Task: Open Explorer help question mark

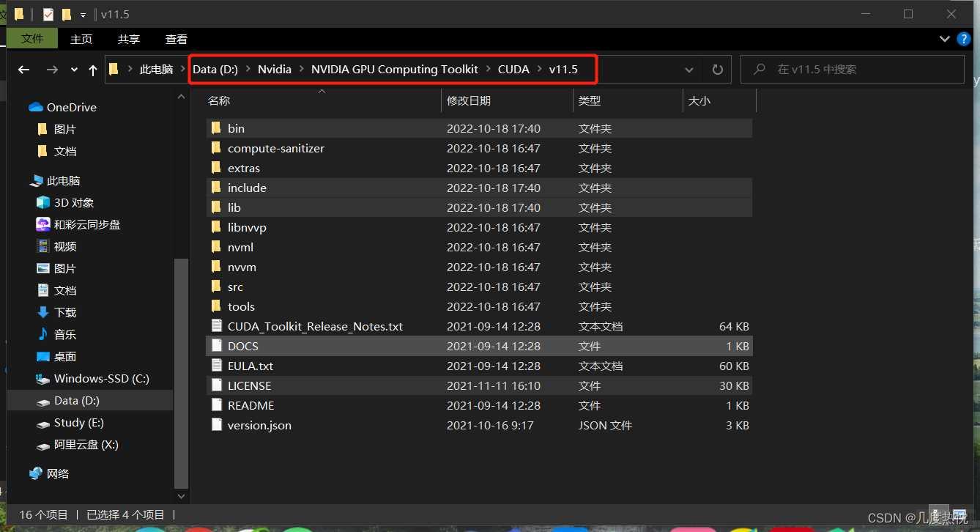Action: tap(964, 39)
